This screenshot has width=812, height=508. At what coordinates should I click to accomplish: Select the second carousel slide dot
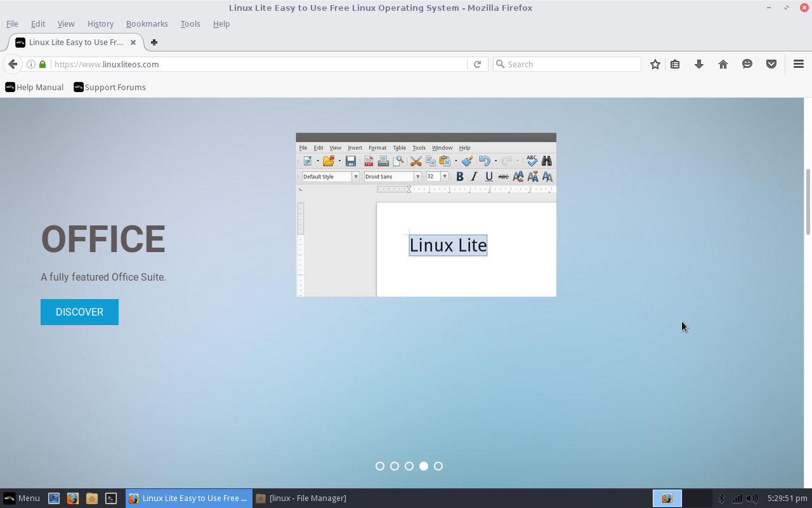coord(395,466)
